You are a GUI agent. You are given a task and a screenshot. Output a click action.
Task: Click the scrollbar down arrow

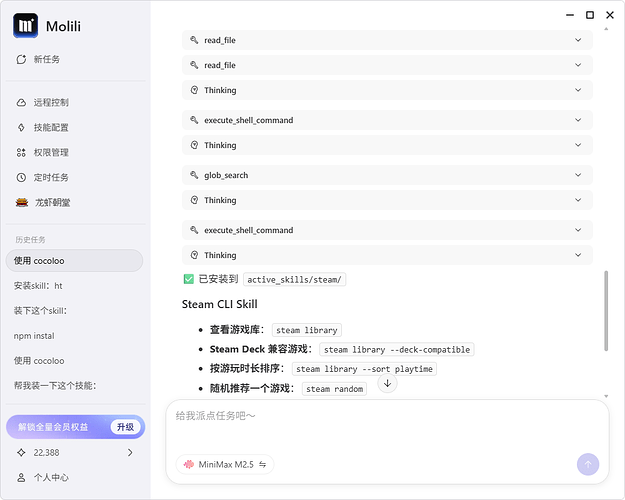606,396
